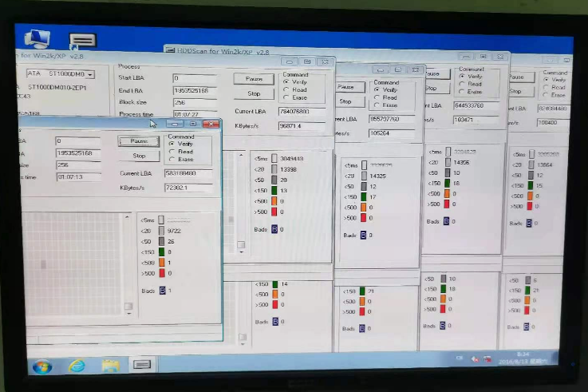The image size is (588, 392).
Task: Open the Windows Start menu orb
Action: click(x=42, y=367)
